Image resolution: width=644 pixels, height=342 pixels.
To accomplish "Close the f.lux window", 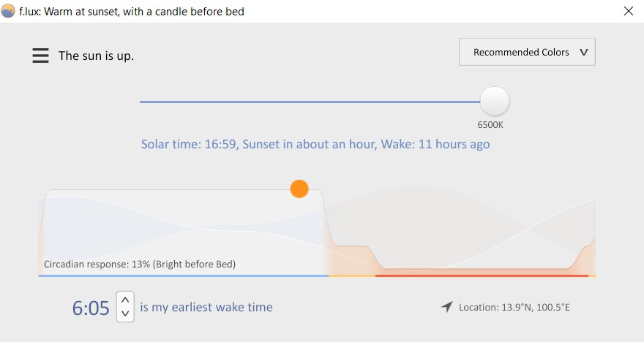I will click(x=628, y=11).
